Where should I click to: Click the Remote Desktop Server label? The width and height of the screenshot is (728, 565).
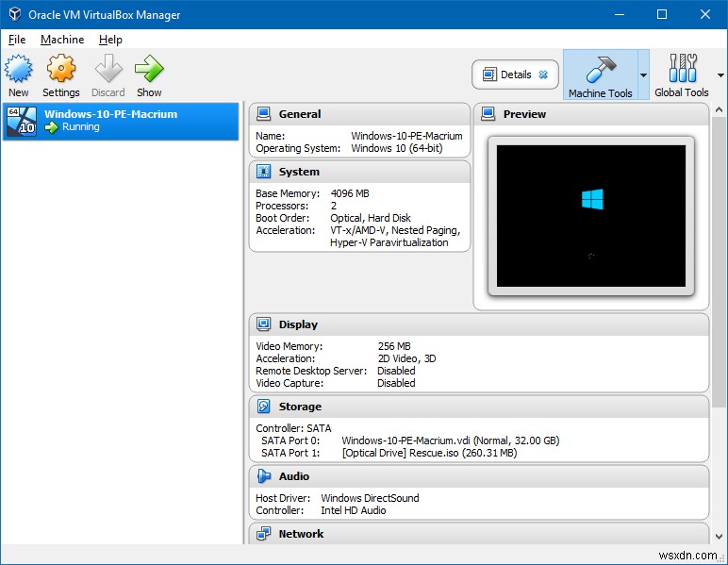pyautogui.click(x=311, y=371)
